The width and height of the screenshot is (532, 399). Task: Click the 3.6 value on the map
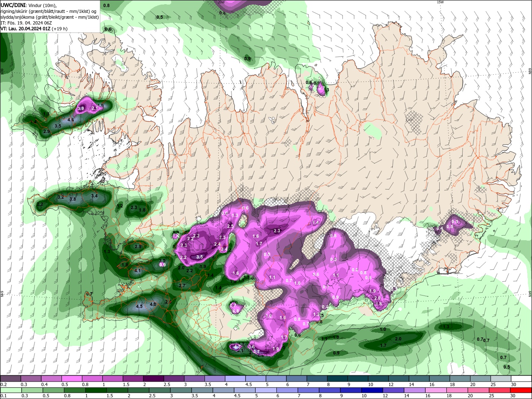tap(251, 347)
